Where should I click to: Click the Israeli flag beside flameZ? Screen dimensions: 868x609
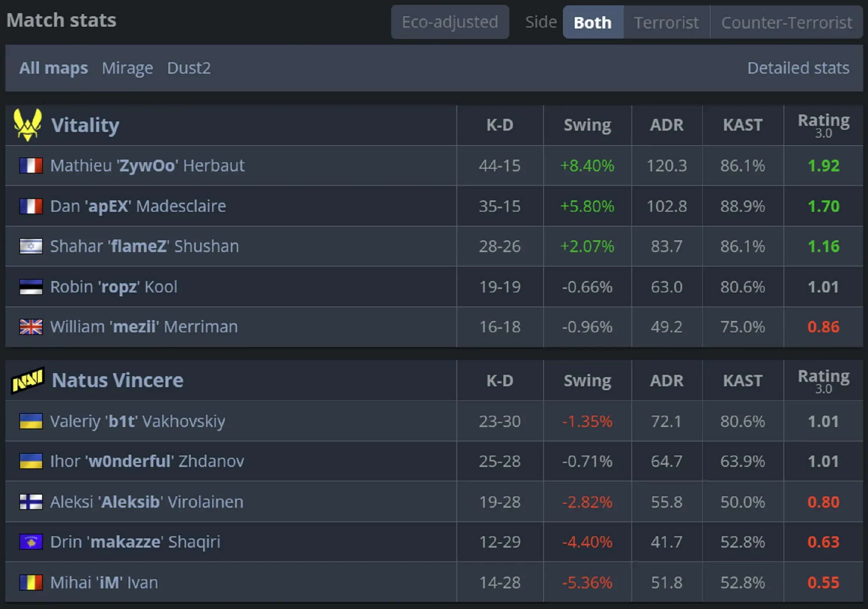click(31, 246)
